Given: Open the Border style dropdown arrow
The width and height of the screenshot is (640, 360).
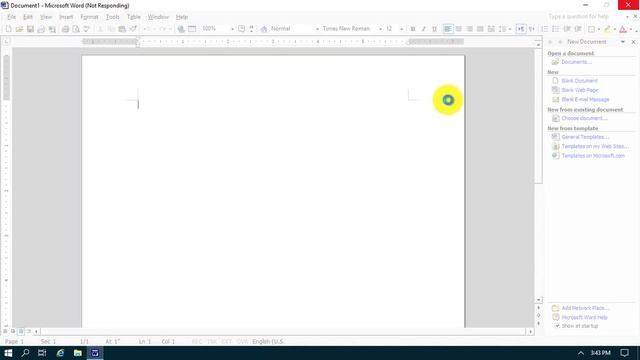Looking at the screenshot, I should 599,29.
